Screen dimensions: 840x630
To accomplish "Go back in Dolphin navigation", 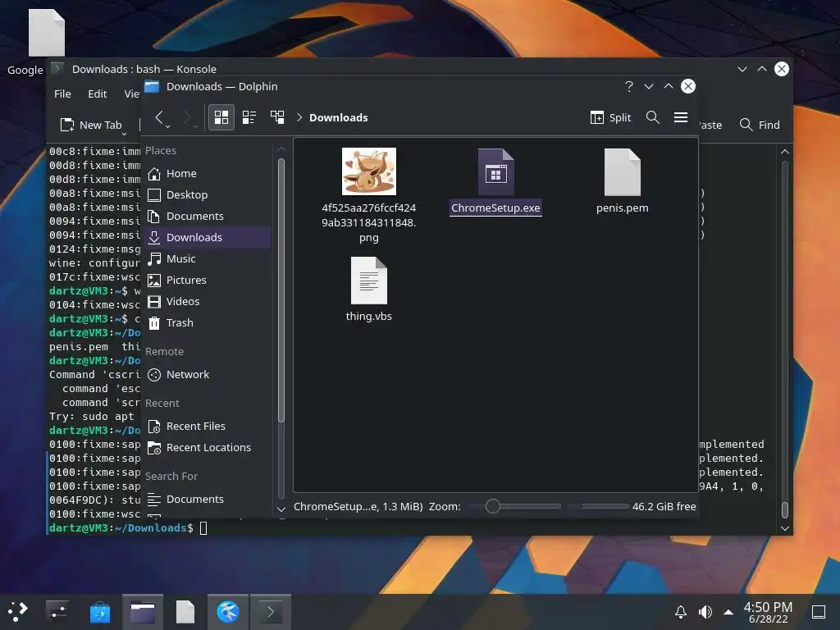I will 159,117.
